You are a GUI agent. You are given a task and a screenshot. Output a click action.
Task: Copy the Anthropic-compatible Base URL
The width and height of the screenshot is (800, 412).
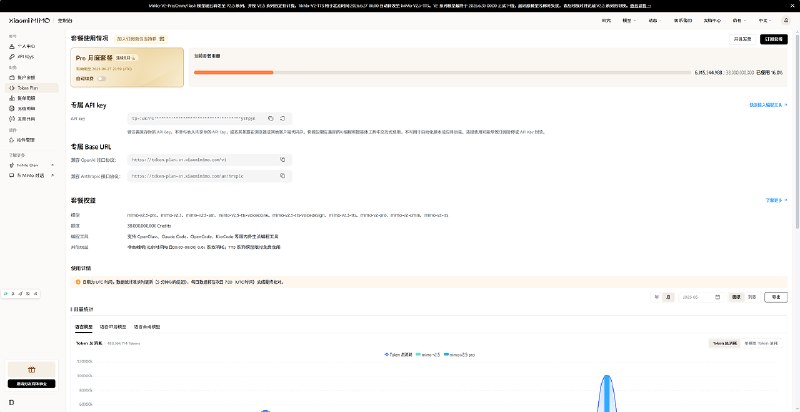point(282,176)
